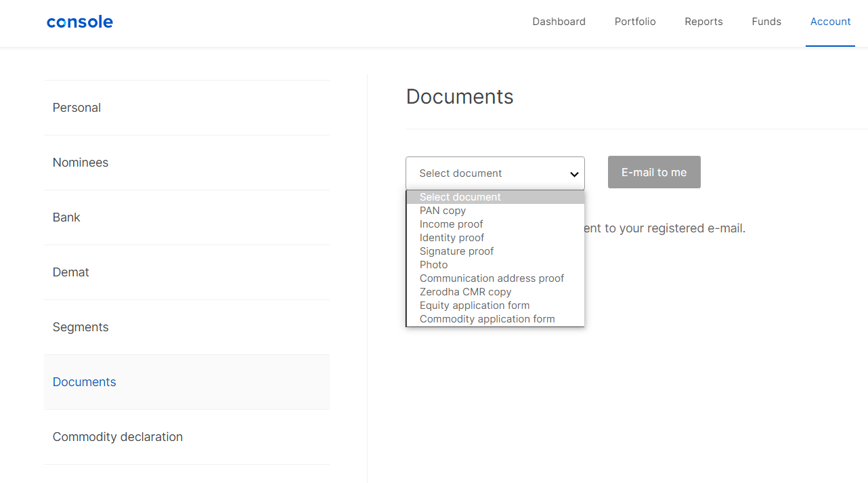Navigate to the Funds page
The height and width of the screenshot is (483, 868).
coord(766,22)
